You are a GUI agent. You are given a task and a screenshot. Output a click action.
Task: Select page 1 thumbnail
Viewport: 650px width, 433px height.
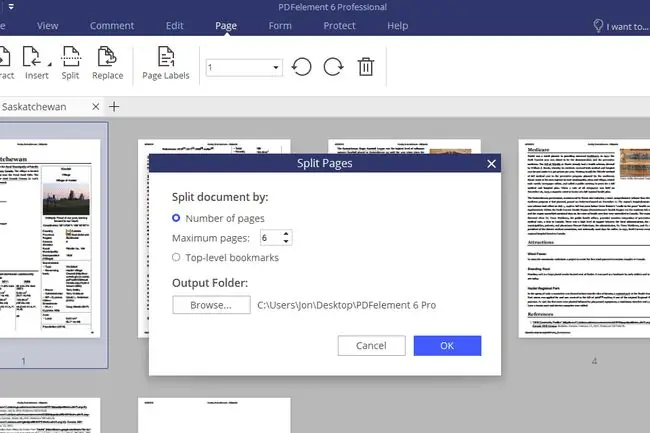(x=50, y=238)
